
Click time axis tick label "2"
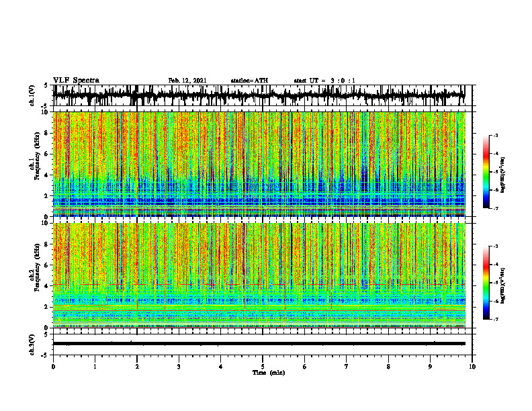click(137, 367)
